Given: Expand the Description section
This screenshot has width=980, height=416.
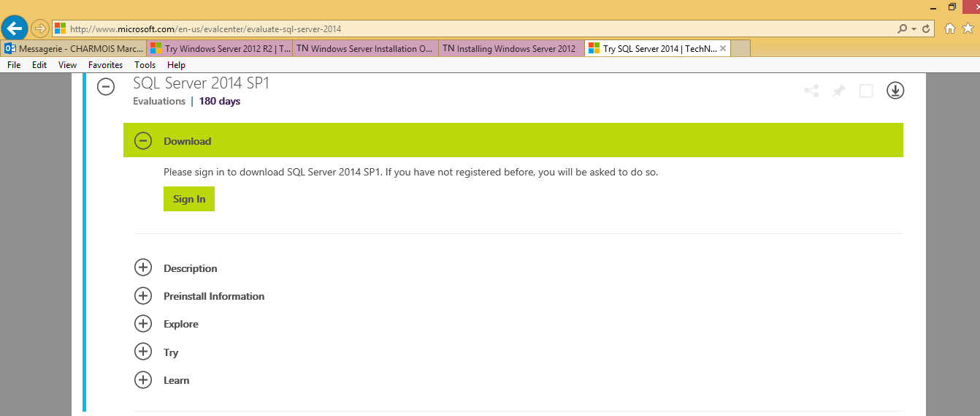Looking at the screenshot, I should [143, 268].
